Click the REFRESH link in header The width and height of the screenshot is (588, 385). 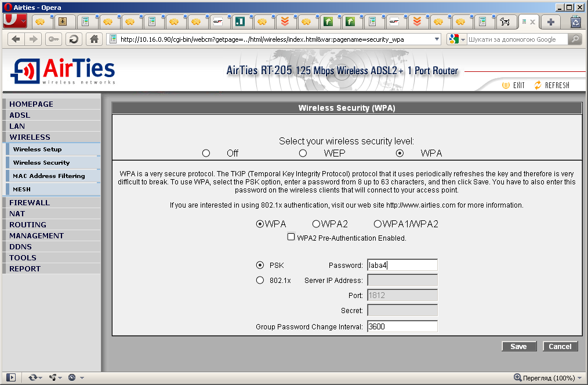click(x=552, y=85)
